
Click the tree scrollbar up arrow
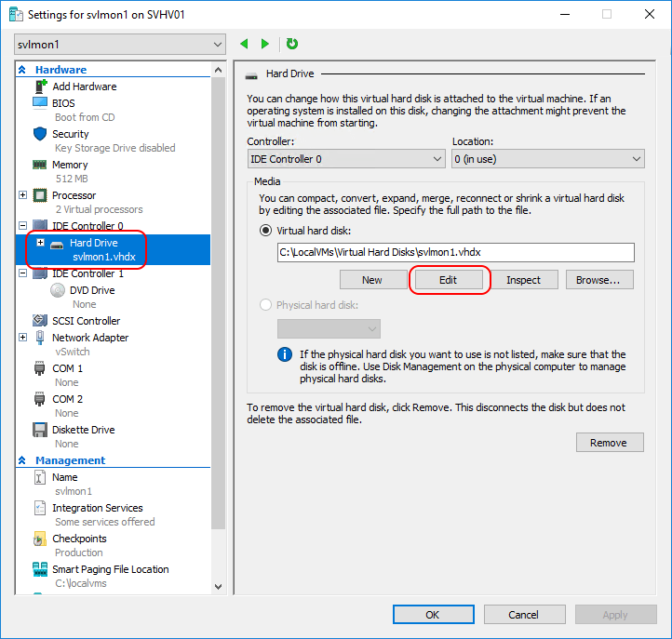tap(218, 70)
